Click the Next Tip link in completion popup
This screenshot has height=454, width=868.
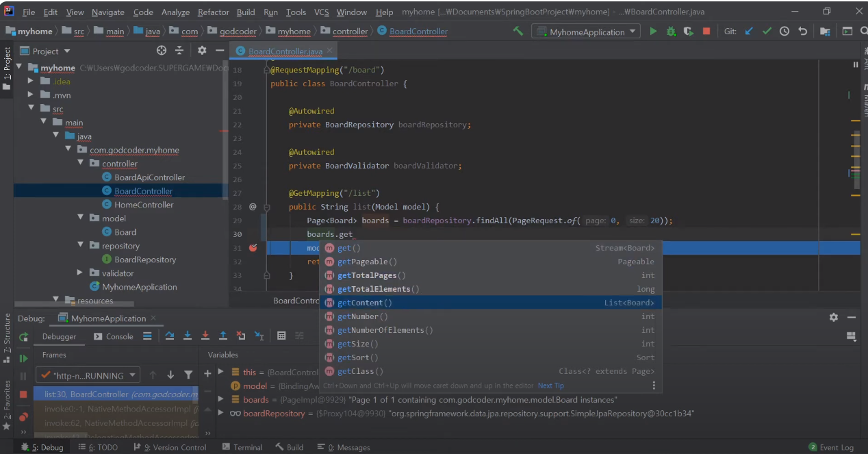pyautogui.click(x=551, y=386)
